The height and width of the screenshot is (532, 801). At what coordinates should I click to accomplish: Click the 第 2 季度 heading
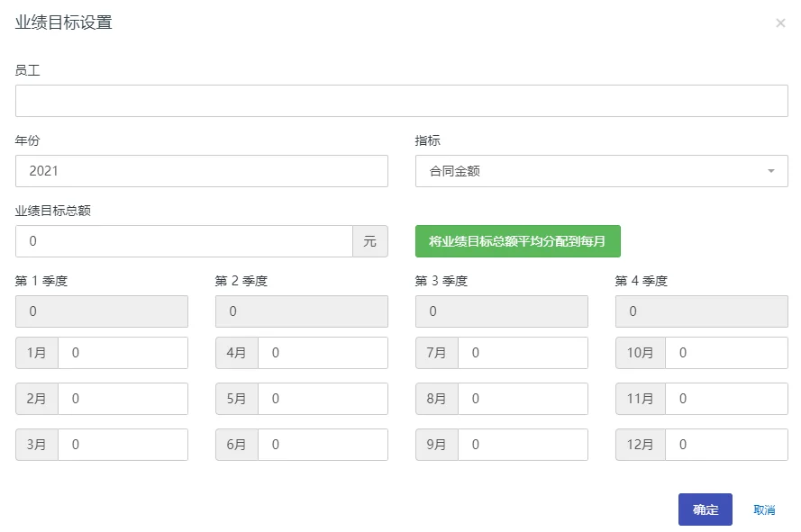click(241, 281)
